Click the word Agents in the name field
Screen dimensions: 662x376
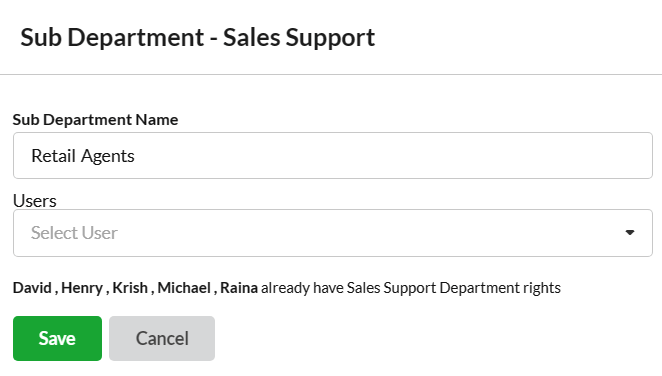[x=108, y=157]
